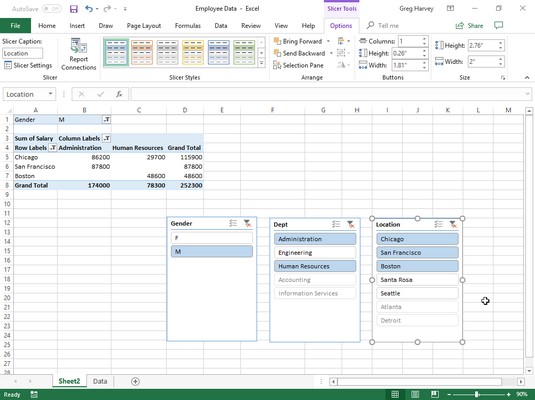The width and height of the screenshot is (535, 400).
Task: Open the Formulas ribbon tab
Action: pos(188,26)
